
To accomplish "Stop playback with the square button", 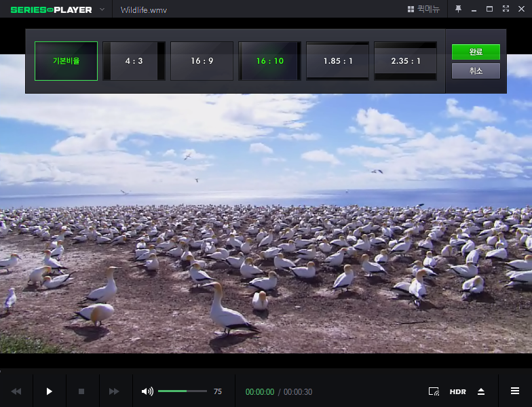I will (x=81, y=391).
